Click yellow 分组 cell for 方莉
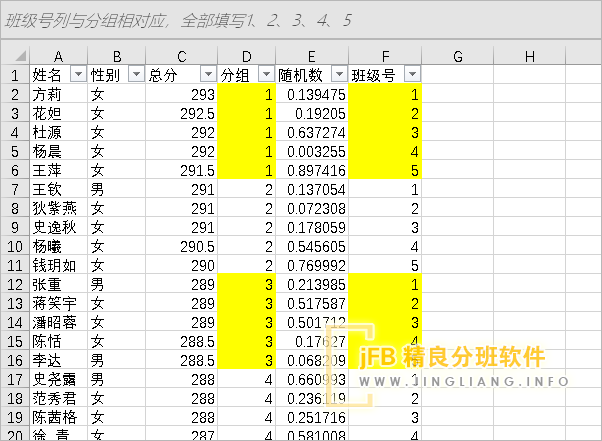This screenshot has width=602, height=441. point(246,94)
